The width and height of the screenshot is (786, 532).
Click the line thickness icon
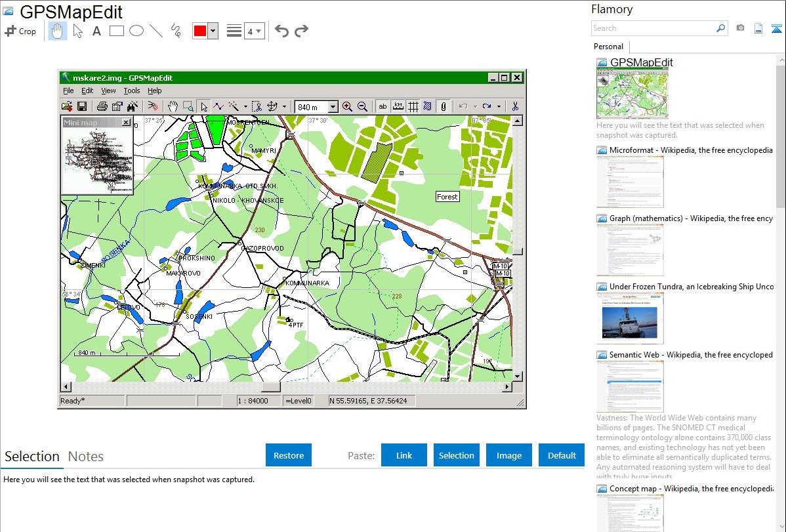(234, 31)
